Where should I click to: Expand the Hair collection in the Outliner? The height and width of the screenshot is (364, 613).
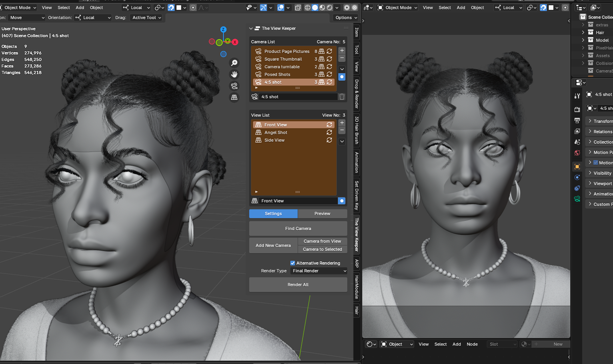click(x=584, y=32)
